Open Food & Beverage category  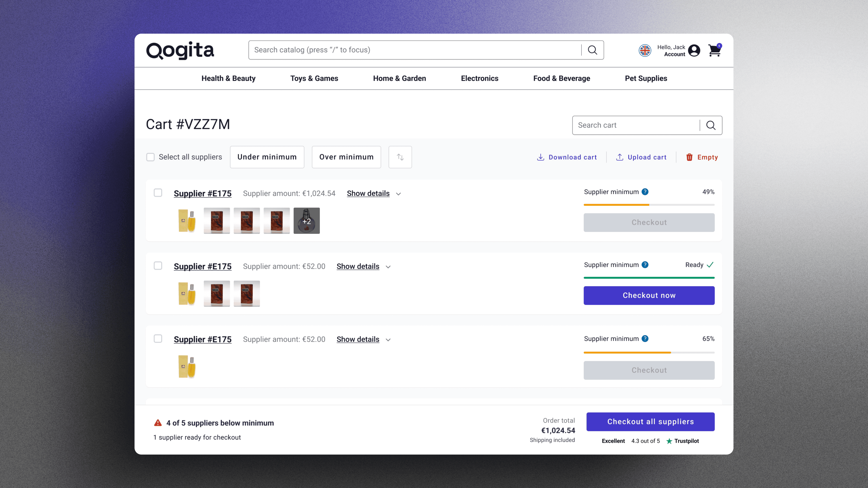(561, 78)
